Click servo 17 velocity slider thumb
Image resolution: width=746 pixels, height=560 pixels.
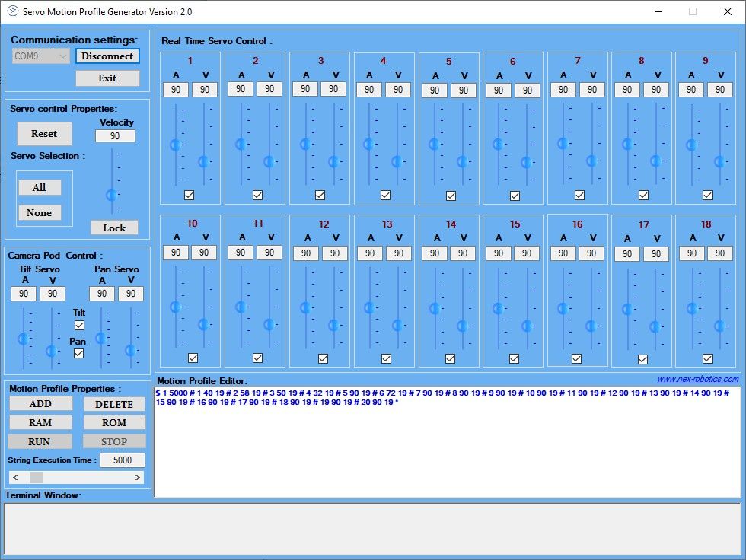(655, 326)
